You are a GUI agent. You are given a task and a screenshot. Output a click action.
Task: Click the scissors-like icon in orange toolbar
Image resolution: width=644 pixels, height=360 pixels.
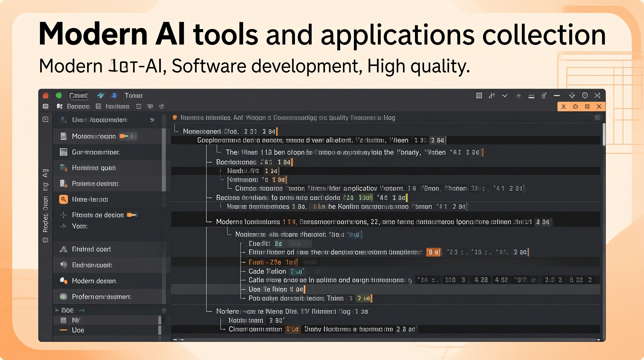tap(563, 107)
